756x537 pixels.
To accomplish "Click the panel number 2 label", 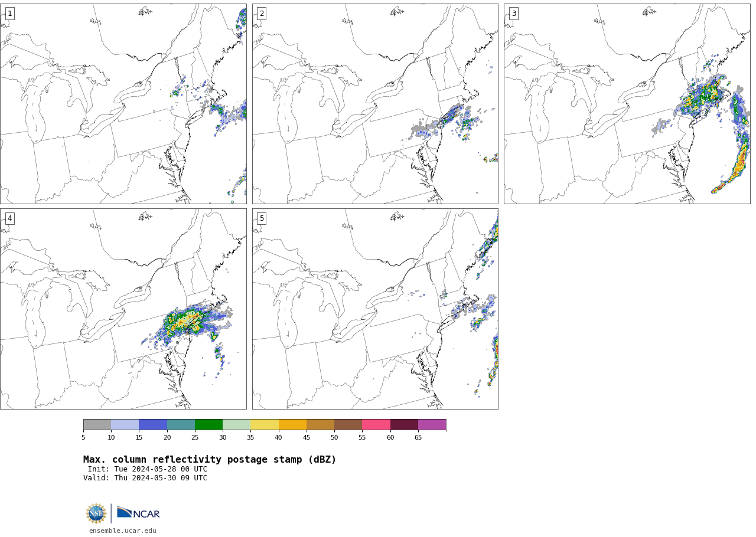I will pyautogui.click(x=262, y=14).
